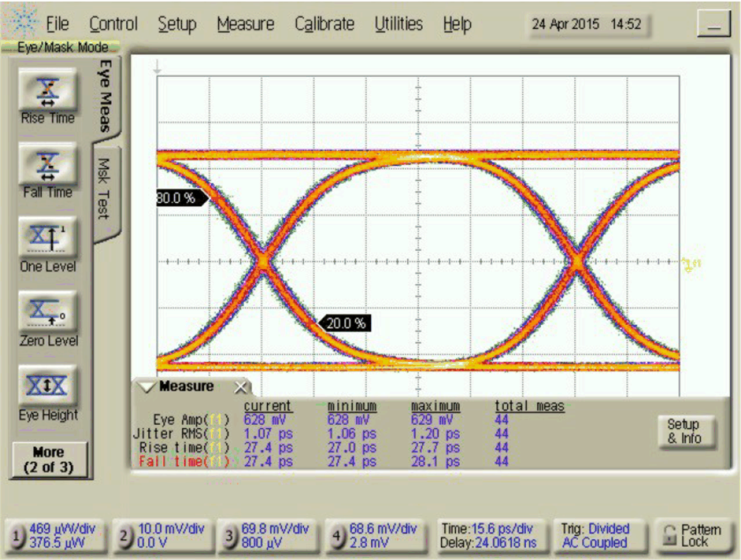Image resolution: width=741 pixels, height=560 pixels.
Task: Toggle channel 2 display on or off
Action: (126, 535)
